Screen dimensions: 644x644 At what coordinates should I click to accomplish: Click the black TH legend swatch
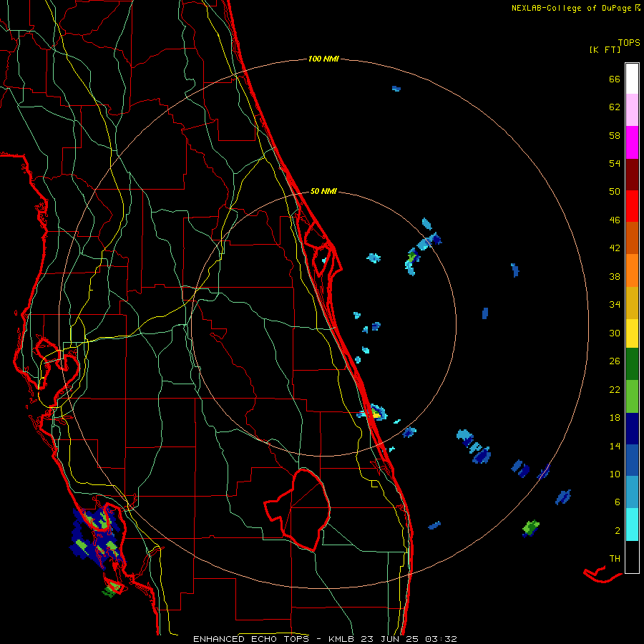coord(632,557)
